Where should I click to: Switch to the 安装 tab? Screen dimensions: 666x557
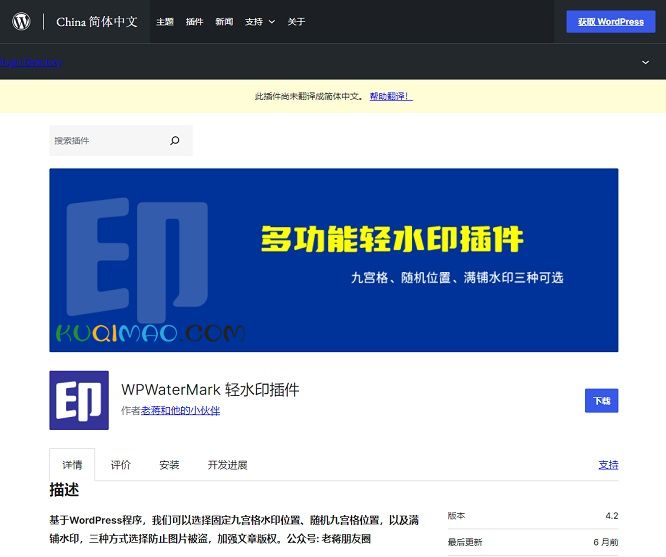(169, 465)
